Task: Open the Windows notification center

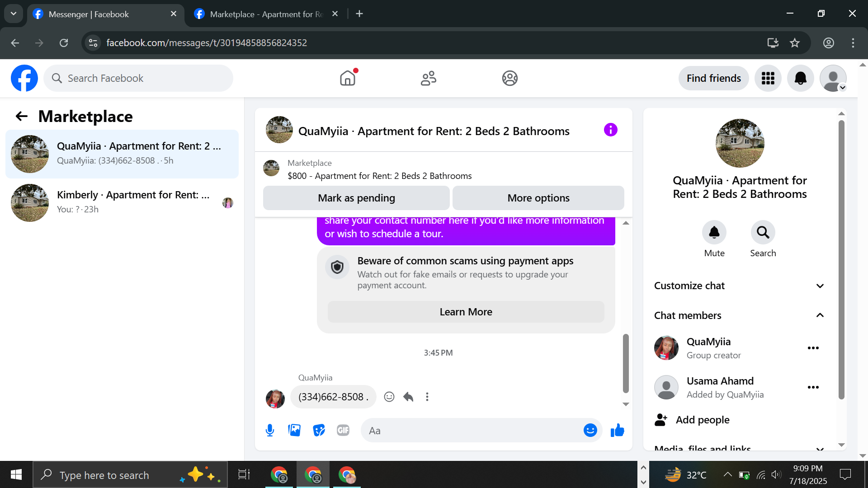Action: tap(845, 474)
